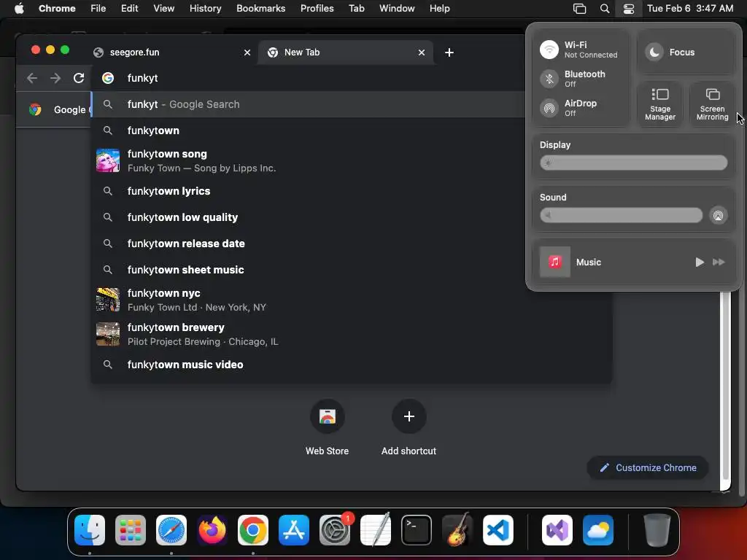
Task: Close the seegore.fun tab
Action: point(247,52)
